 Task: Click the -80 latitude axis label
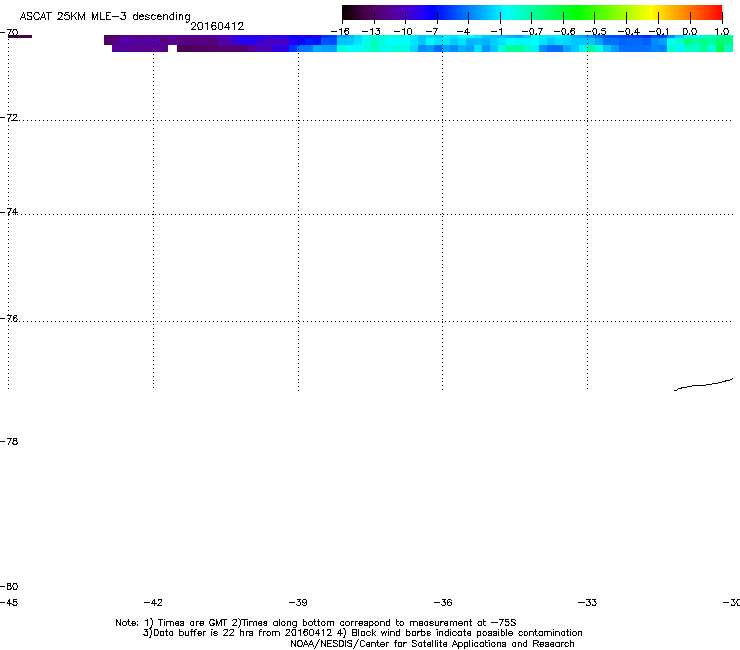click(x=9, y=586)
